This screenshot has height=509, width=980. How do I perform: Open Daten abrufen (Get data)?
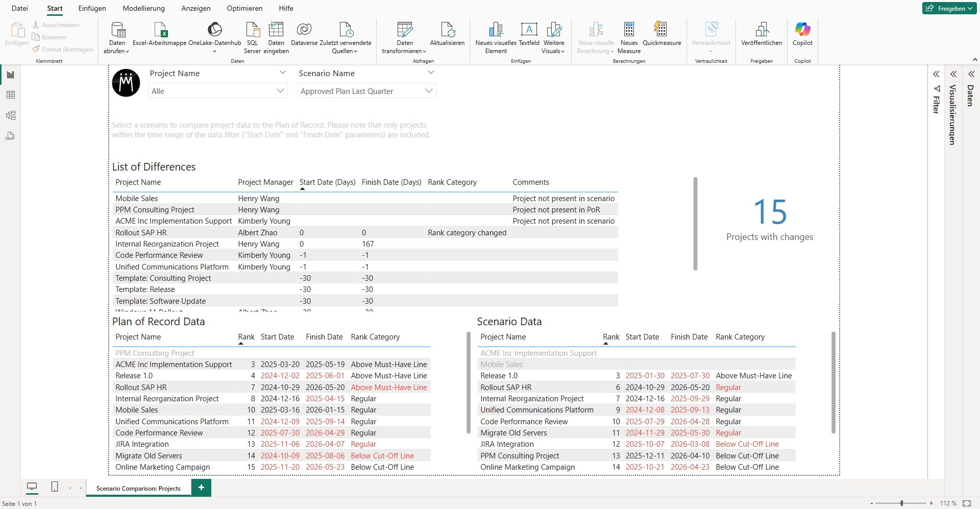[117, 38]
